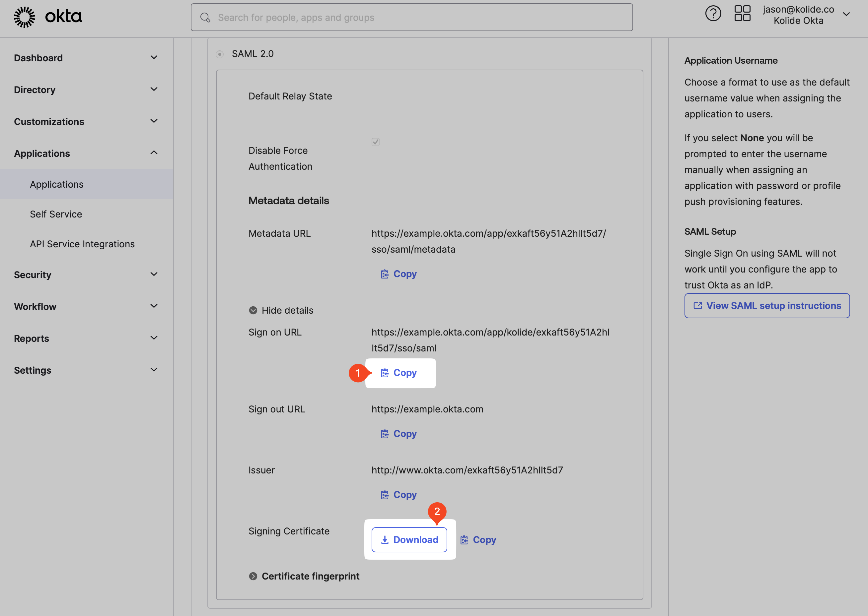Click the Application Username heading

[731, 61]
